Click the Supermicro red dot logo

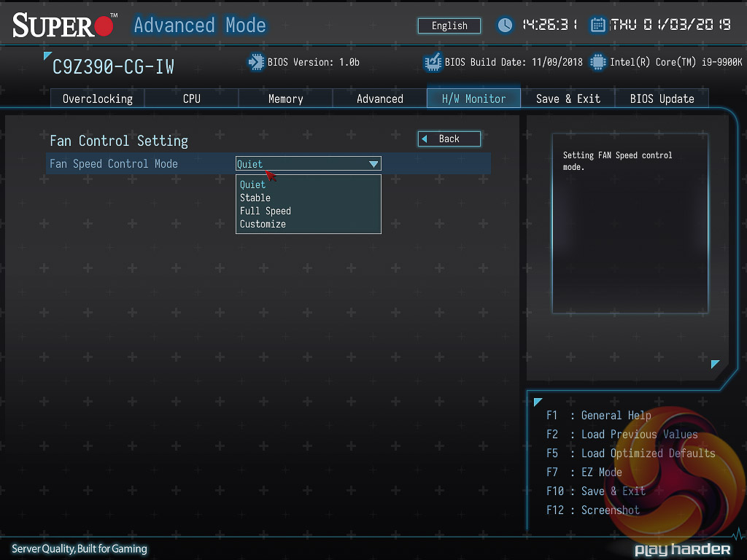[x=104, y=26]
